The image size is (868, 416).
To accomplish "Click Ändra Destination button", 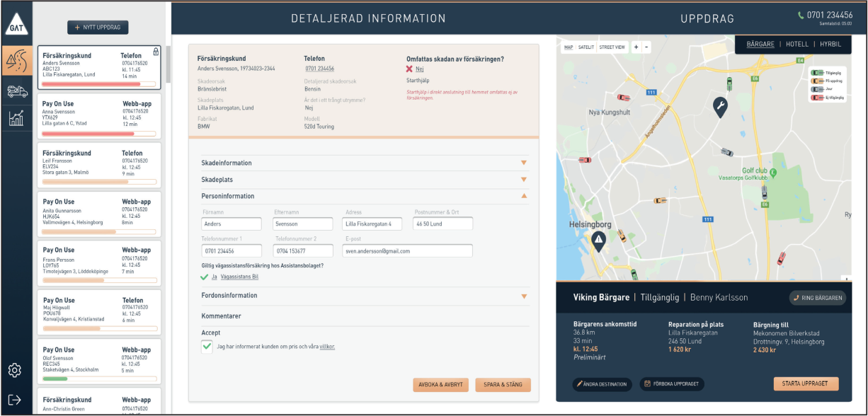I will (x=602, y=384).
